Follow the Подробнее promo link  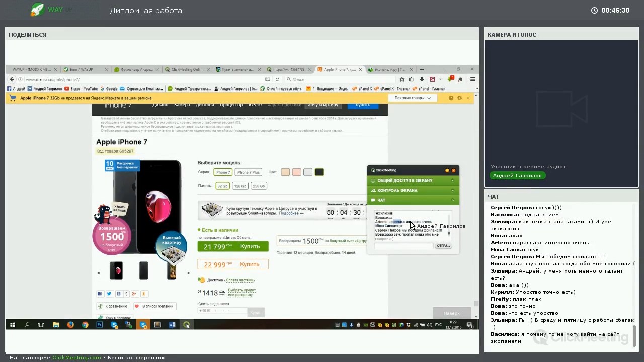(291, 213)
